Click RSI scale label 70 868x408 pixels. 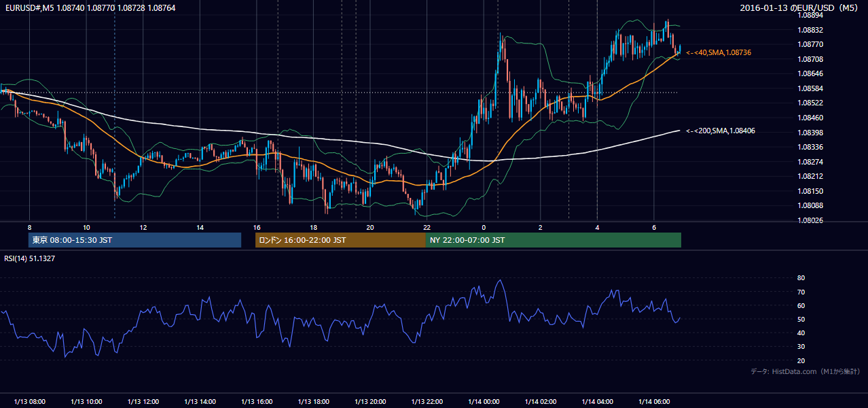click(x=801, y=292)
